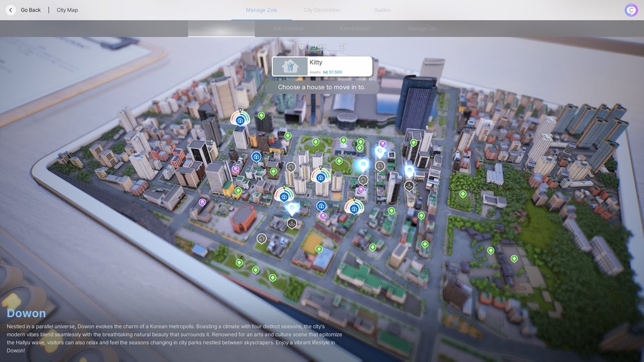Click the Go Back text button

[x=31, y=10]
